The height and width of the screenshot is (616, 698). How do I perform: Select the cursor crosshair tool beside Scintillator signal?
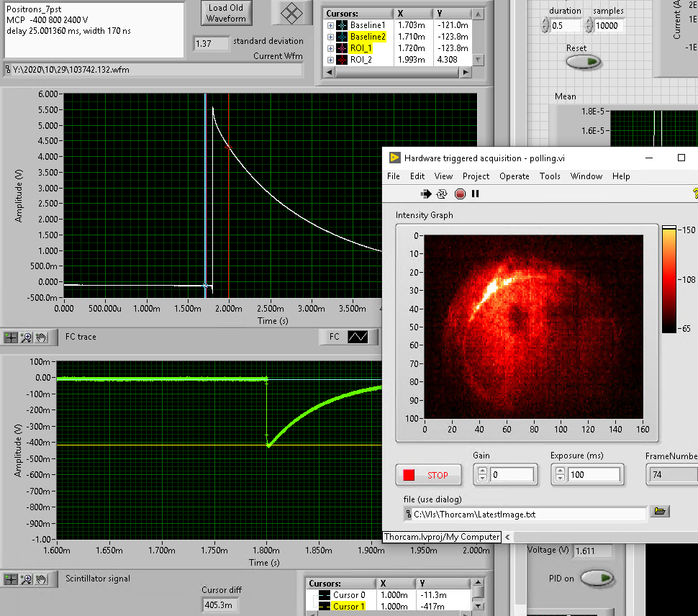coord(12,579)
